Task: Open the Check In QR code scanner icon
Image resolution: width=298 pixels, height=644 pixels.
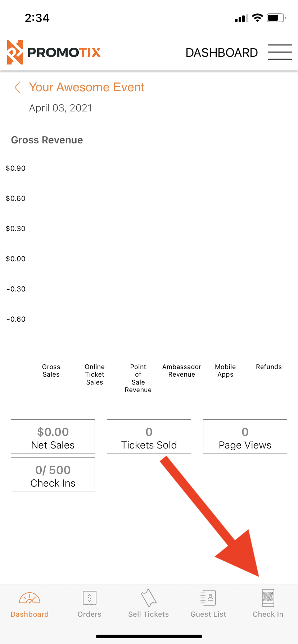Action: [x=268, y=598]
